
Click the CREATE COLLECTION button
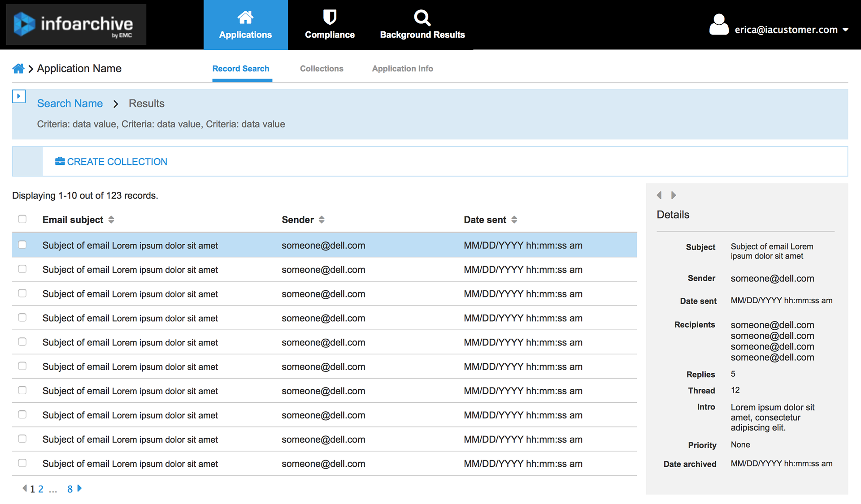tap(111, 162)
